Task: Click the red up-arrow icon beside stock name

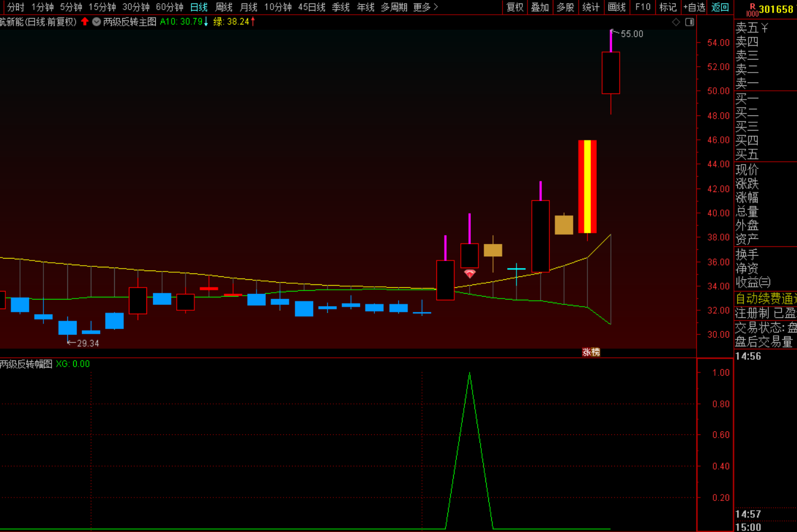Action: coord(85,22)
